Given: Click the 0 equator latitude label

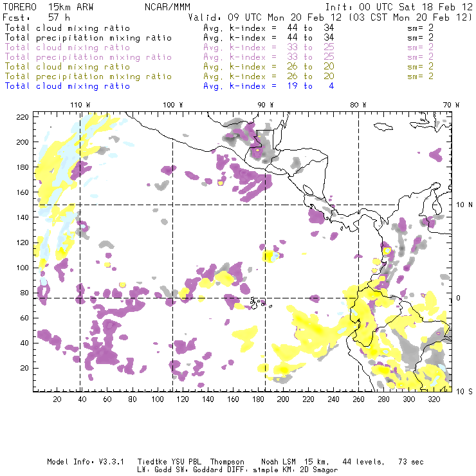Looking at the screenshot, I should pos(459,298).
